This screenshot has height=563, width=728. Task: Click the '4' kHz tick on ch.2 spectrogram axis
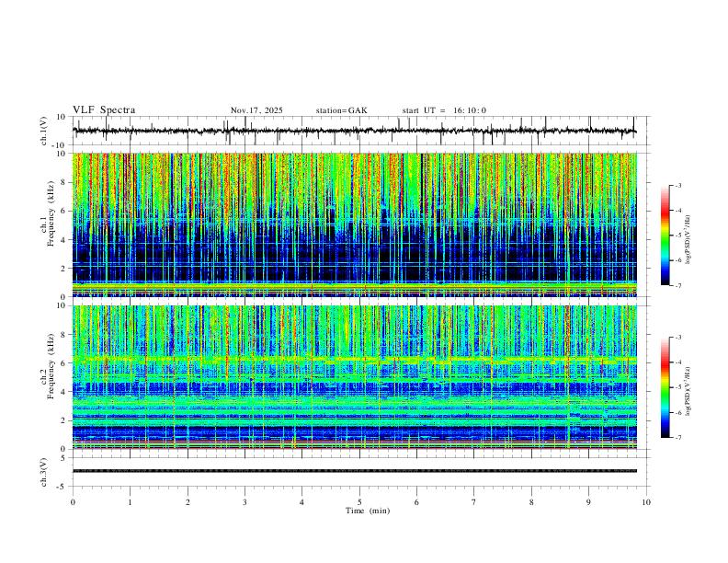63,392
